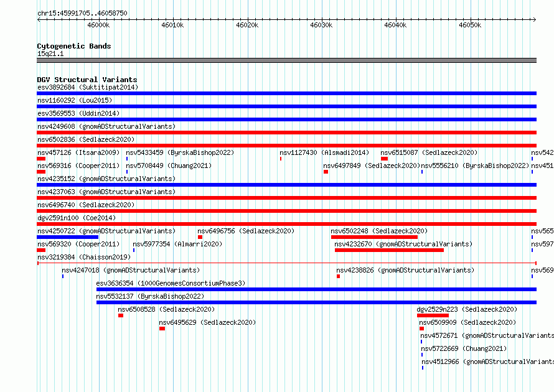Click the chr15:45991705..46058750 coordinates label
554x392 pixels.
point(82,13)
